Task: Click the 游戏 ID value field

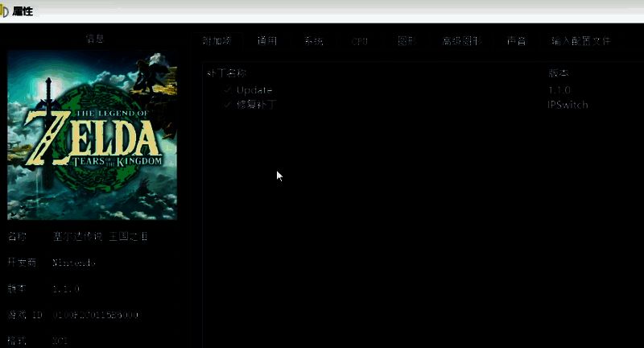Action: pyautogui.click(x=95, y=315)
